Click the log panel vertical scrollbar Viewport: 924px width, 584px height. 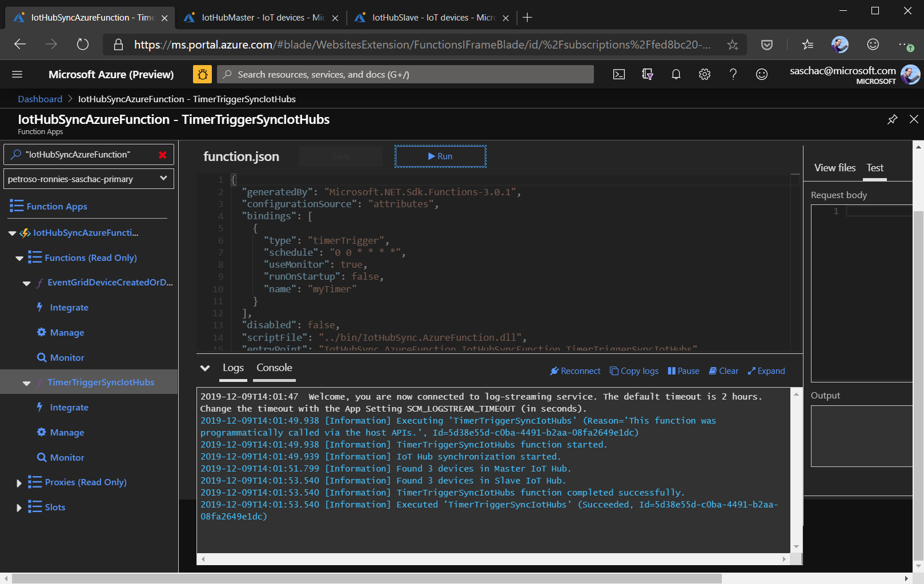[796, 471]
